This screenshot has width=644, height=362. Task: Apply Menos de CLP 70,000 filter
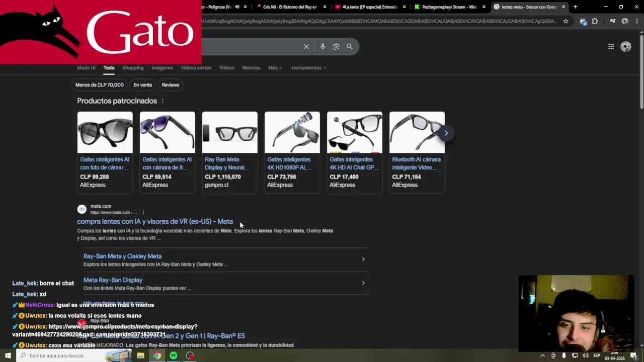pyautogui.click(x=99, y=85)
